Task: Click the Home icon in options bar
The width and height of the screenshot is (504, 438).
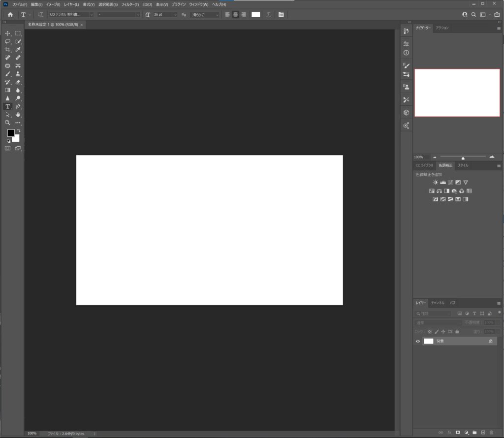Action: [x=10, y=14]
